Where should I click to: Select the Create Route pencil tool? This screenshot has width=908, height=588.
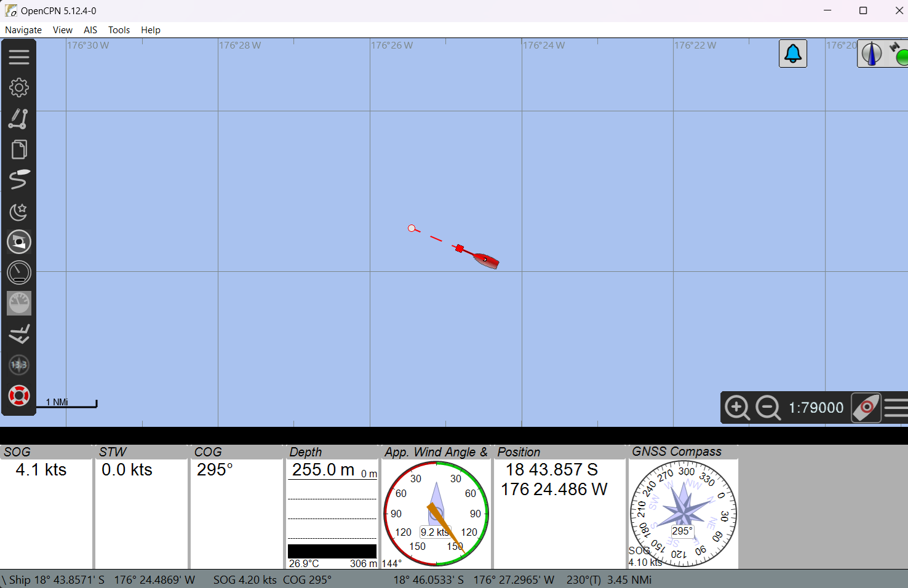18,119
